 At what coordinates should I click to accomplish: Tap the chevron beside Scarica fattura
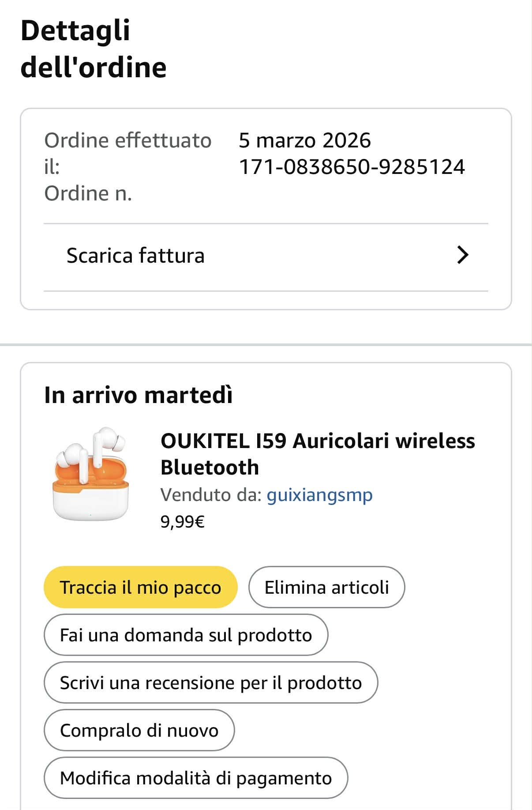tap(462, 255)
